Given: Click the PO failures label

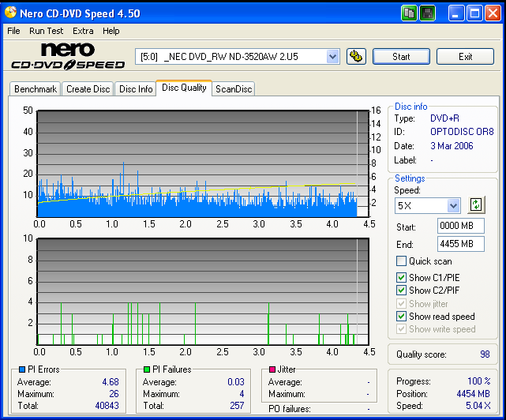Looking at the screenshot, I should (x=290, y=409).
